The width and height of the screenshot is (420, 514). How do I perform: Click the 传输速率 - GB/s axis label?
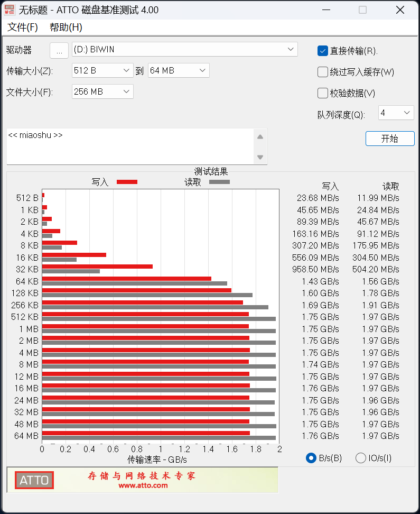157,460
